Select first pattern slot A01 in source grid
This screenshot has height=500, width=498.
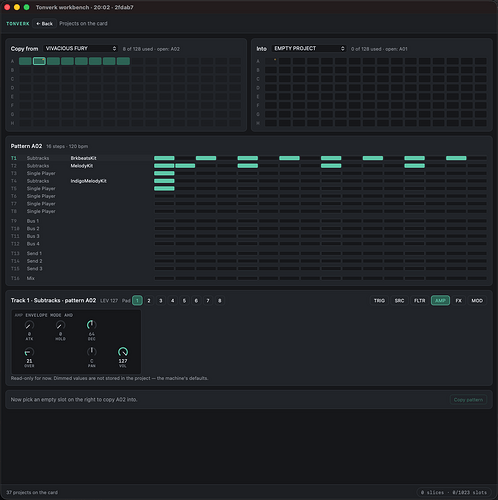pyautogui.click(x=25, y=61)
